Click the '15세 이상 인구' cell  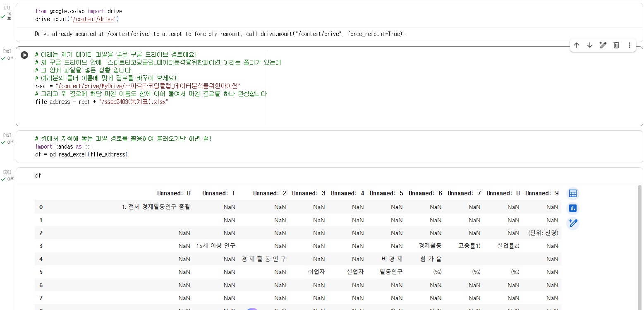216,246
